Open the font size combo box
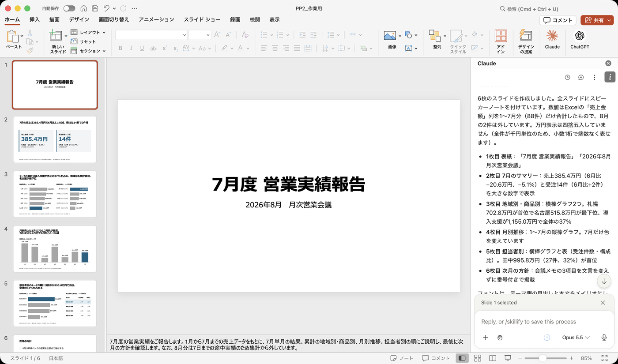The height and width of the screenshot is (364, 618). coord(200,35)
